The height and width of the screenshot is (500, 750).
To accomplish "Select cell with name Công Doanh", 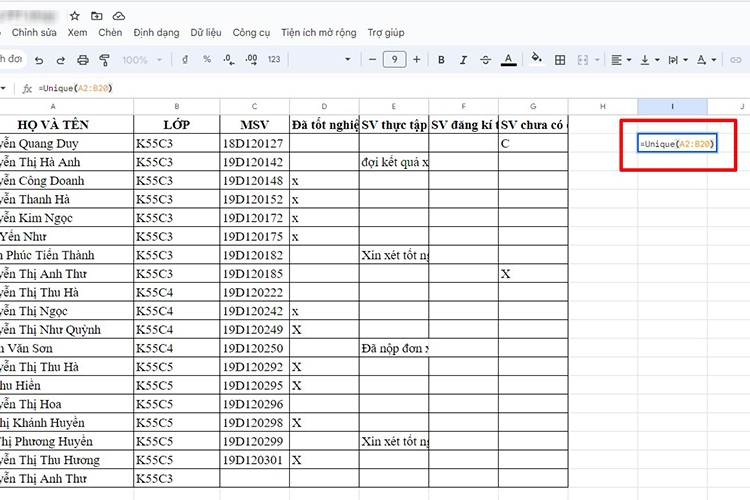I will tap(66, 180).
